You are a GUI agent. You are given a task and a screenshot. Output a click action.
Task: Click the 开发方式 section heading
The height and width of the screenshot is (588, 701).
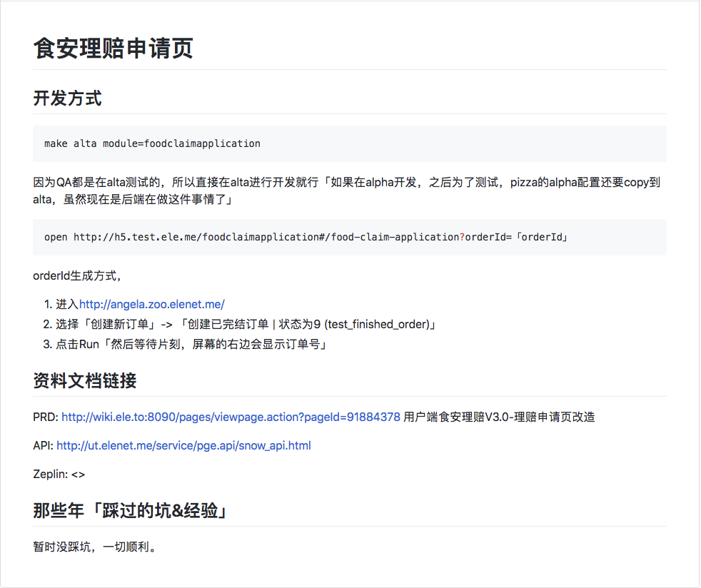[68, 98]
